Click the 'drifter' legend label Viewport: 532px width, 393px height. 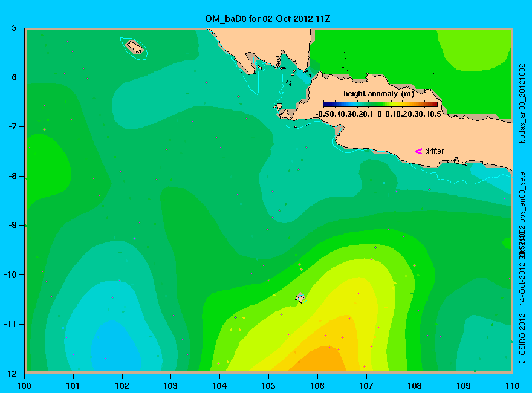[434, 151]
